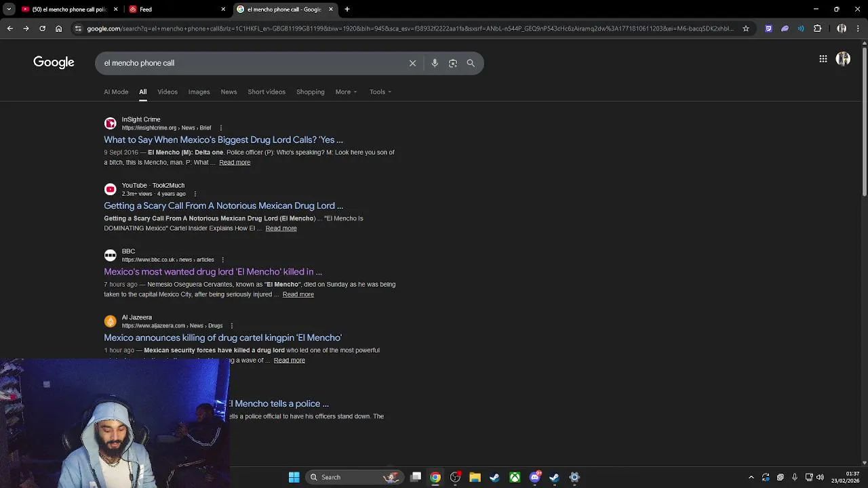Viewport: 868px width, 488px height.
Task: Click the magnifier search submit icon
Action: (x=471, y=63)
